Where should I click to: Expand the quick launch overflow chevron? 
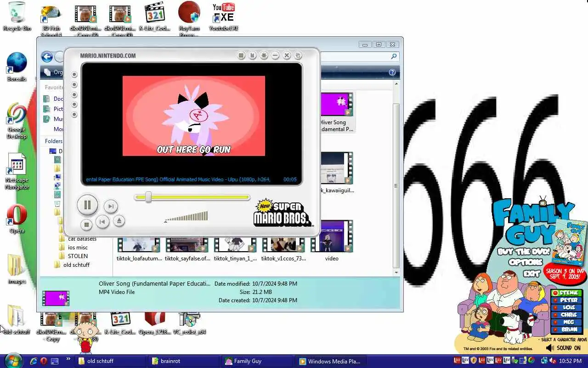point(68,359)
